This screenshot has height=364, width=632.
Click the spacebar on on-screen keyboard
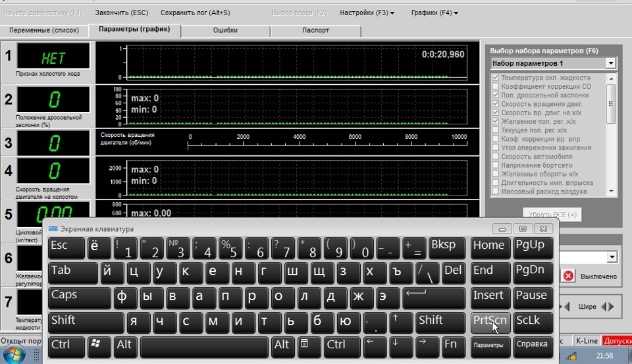[x=204, y=347]
